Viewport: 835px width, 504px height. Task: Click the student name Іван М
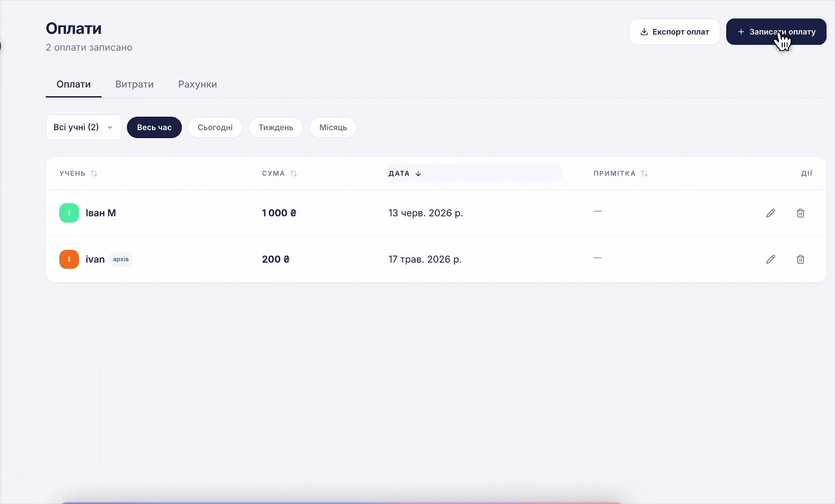coord(101,213)
